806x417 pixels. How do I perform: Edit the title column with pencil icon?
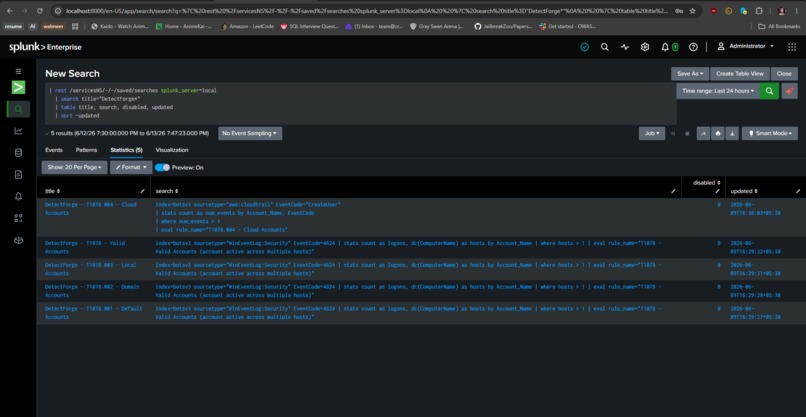142,191
